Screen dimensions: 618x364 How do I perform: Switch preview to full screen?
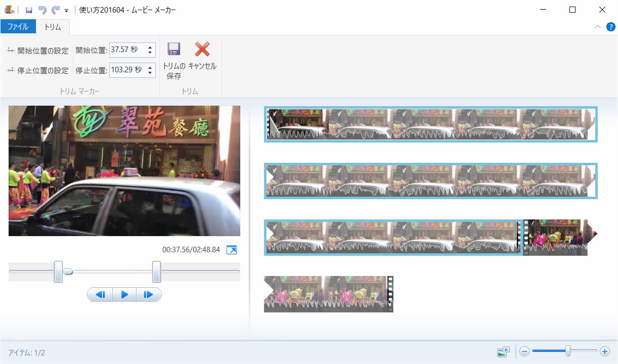coord(232,250)
